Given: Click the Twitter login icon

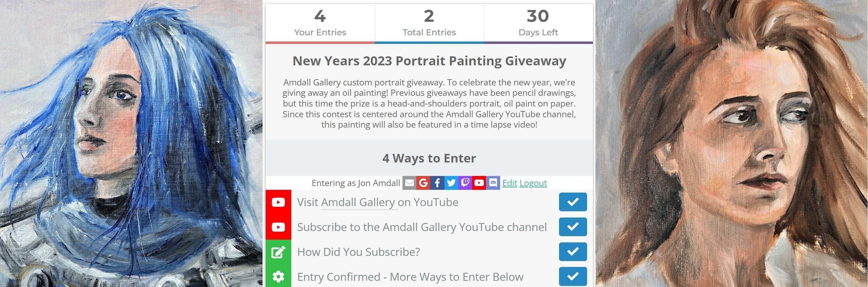Looking at the screenshot, I should click(x=451, y=183).
